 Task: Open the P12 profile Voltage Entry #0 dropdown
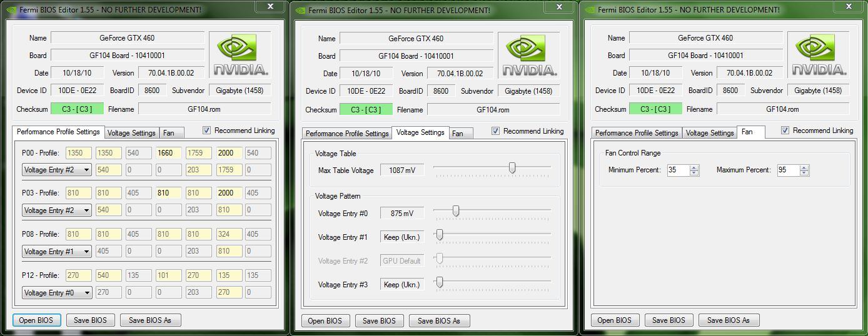(x=57, y=293)
